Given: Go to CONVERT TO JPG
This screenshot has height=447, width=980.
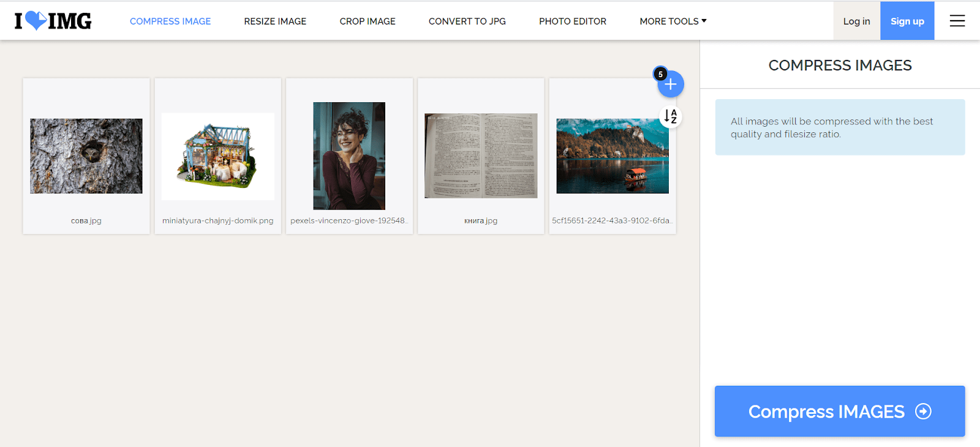Looking at the screenshot, I should pyautogui.click(x=467, y=21).
